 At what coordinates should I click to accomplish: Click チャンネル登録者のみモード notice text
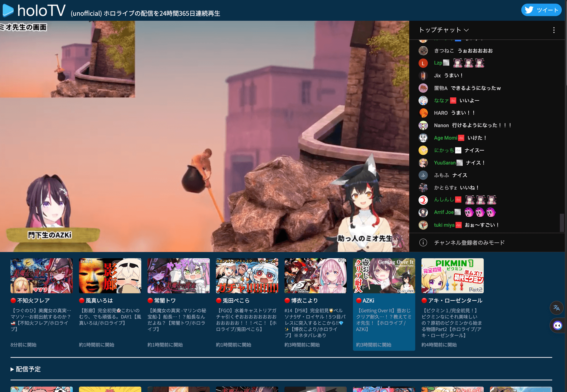[x=469, y=243]
